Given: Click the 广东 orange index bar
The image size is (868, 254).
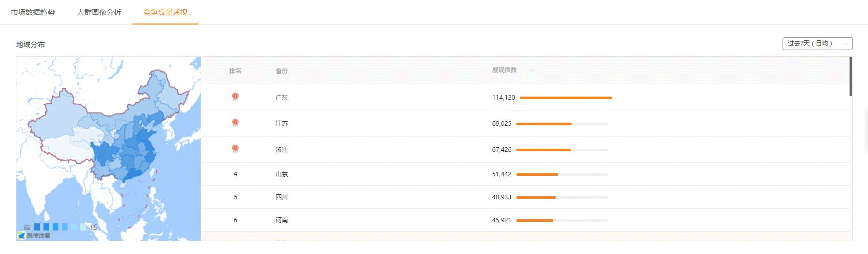Looking at the screenshot, I should pyautogui.click(x=566, y=98).
